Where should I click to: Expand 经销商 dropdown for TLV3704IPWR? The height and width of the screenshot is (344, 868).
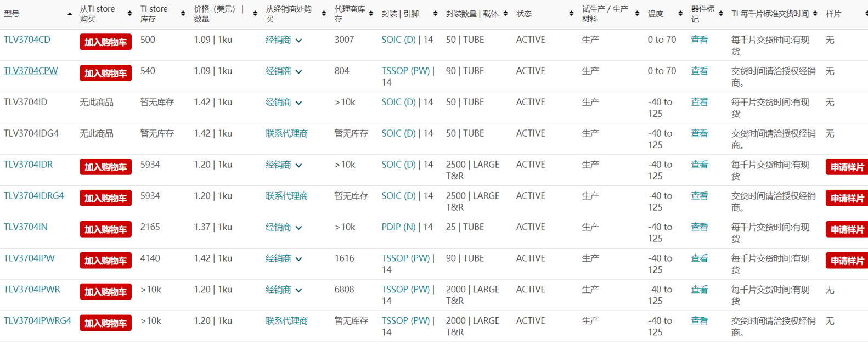point(298,290)
